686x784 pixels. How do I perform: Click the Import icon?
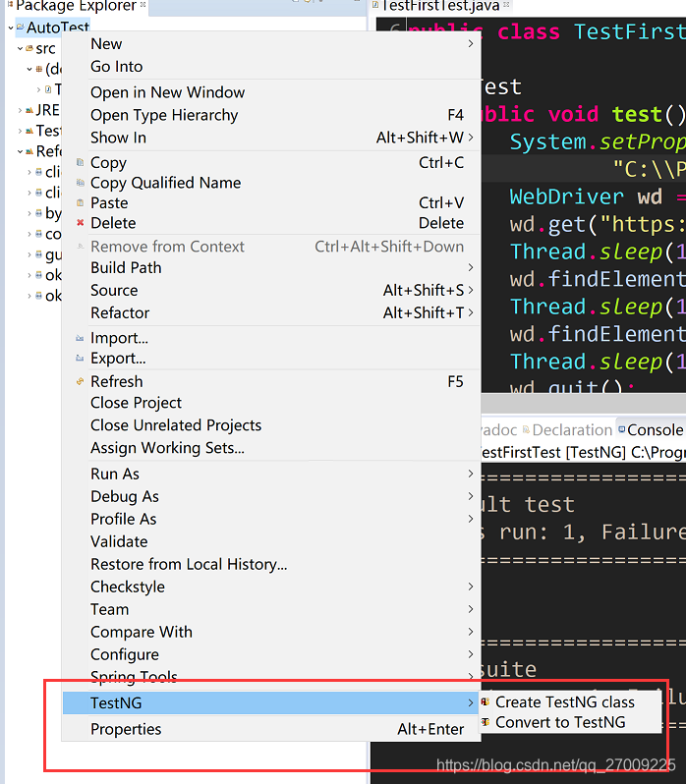pos(80,338)
